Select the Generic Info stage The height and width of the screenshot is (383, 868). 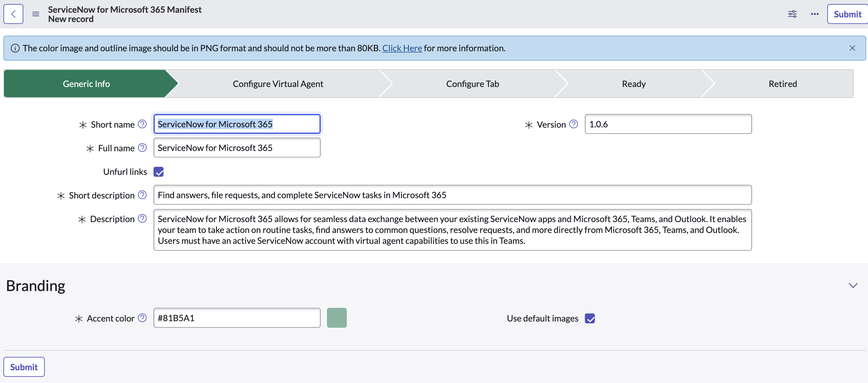tap(86, 84)
